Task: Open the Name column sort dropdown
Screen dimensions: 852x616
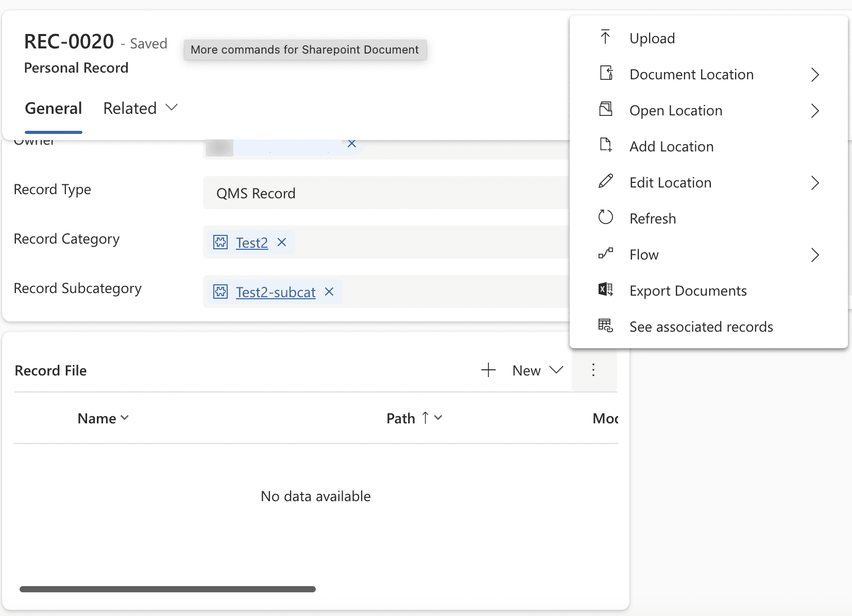Action: click(124, 418)
